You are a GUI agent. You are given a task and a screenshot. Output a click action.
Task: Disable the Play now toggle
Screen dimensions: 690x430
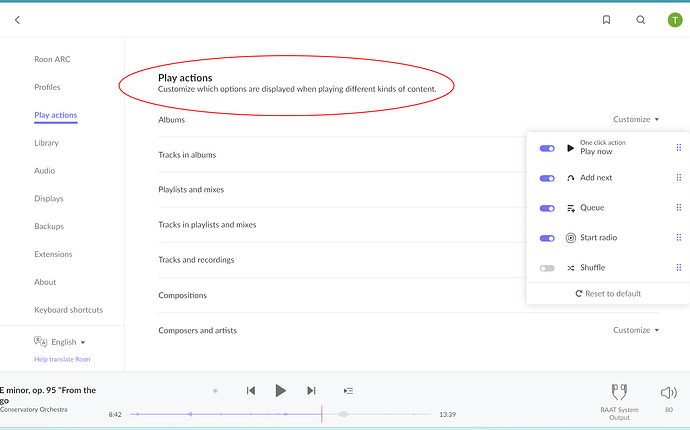(x=547, y=148)
